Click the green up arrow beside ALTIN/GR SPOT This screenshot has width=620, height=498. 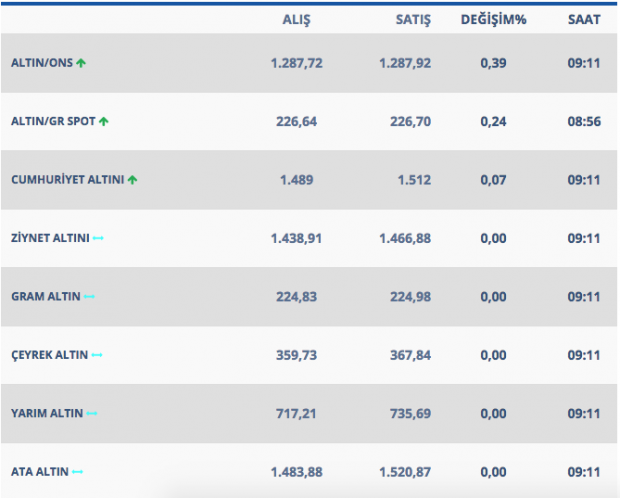click(x=104, y=122)
